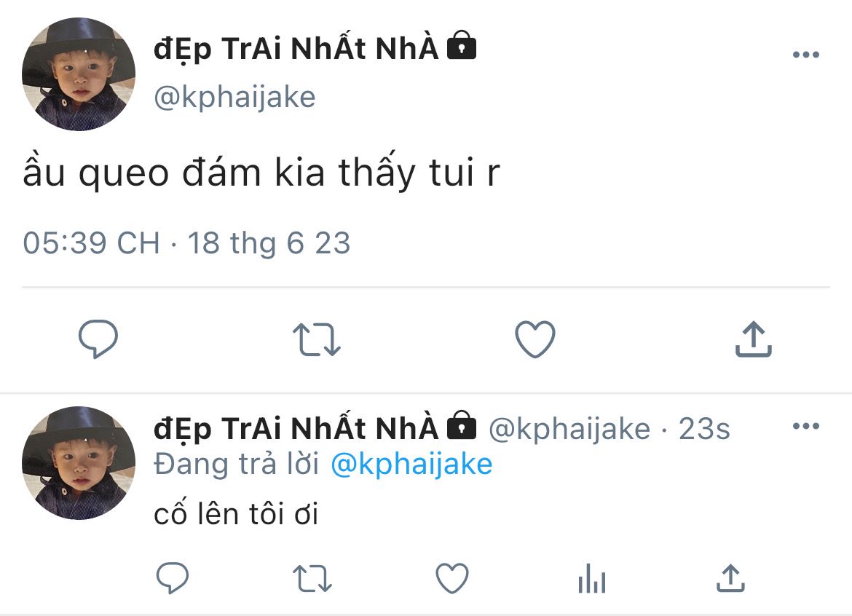
Task: Retweet the 'cố lên tôi ơi' reply
Action: 312,578
